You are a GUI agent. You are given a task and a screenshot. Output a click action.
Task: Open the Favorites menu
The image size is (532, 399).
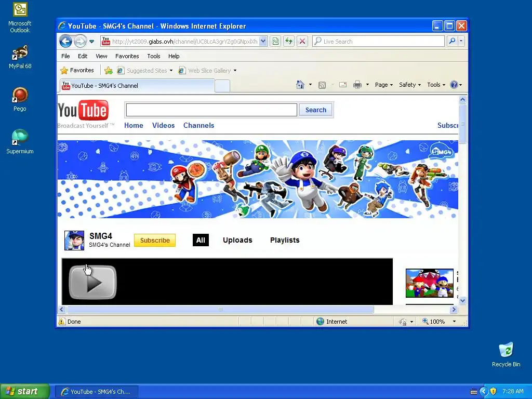127,56
